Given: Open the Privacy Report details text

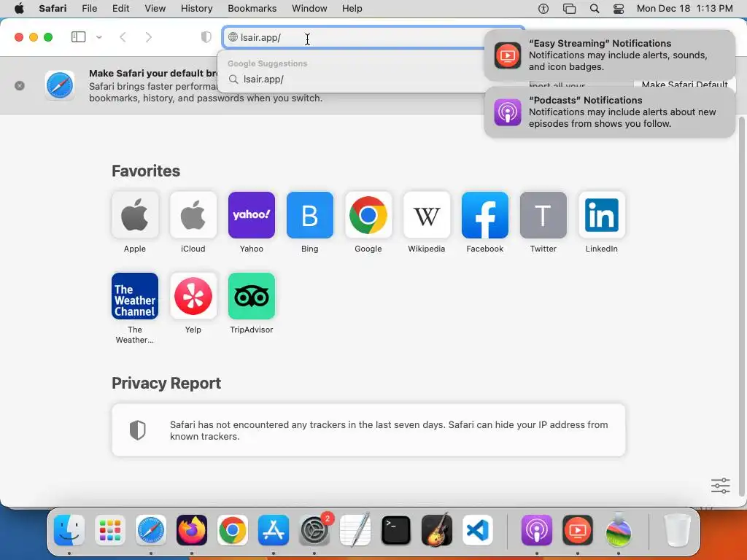Looking at the screenshot, I should pos(389,430).
